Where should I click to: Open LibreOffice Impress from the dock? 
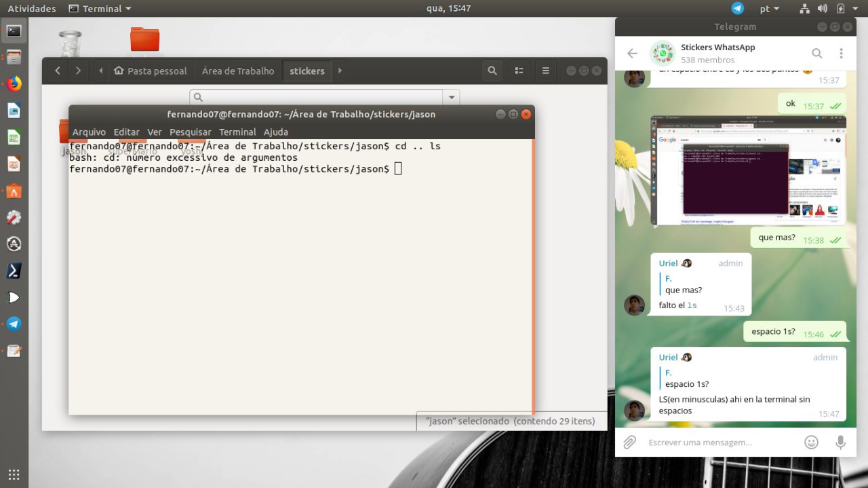[x=14, y=164]
